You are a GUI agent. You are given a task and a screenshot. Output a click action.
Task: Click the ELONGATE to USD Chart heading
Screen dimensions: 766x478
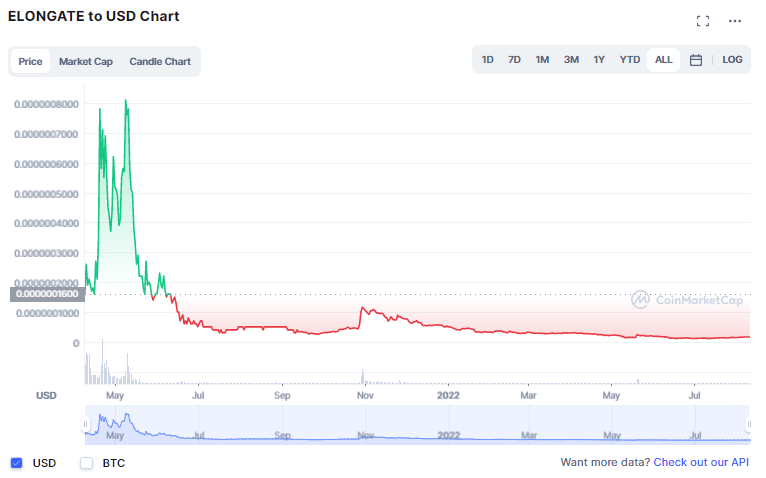tap(93, 16)
